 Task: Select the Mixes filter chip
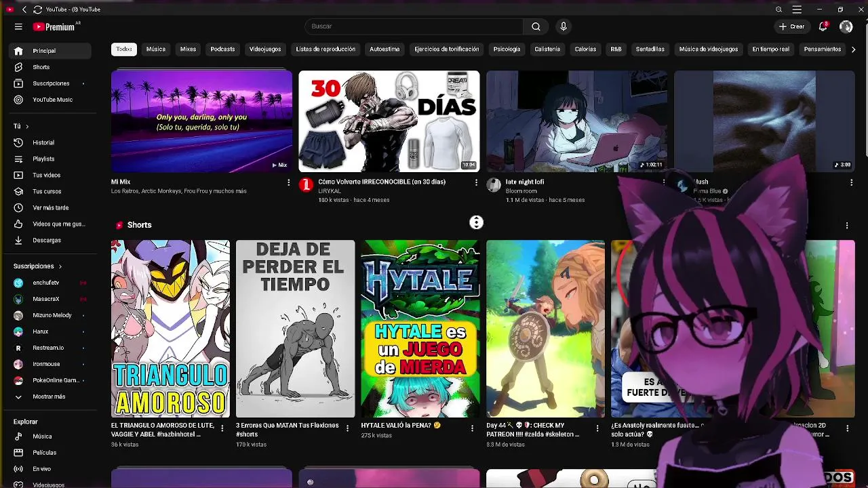[x=188, y=49]
